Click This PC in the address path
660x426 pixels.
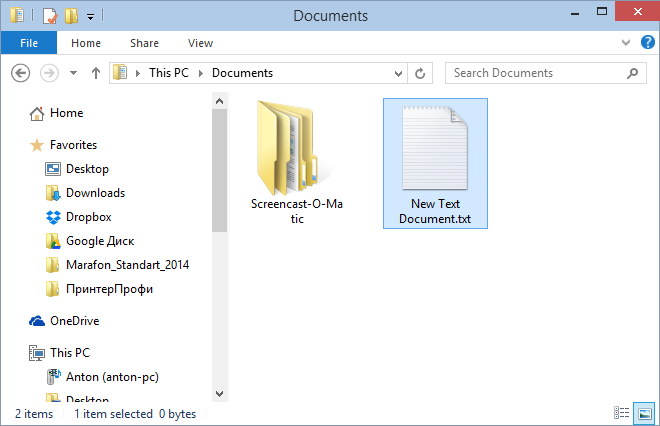(169, 73)
